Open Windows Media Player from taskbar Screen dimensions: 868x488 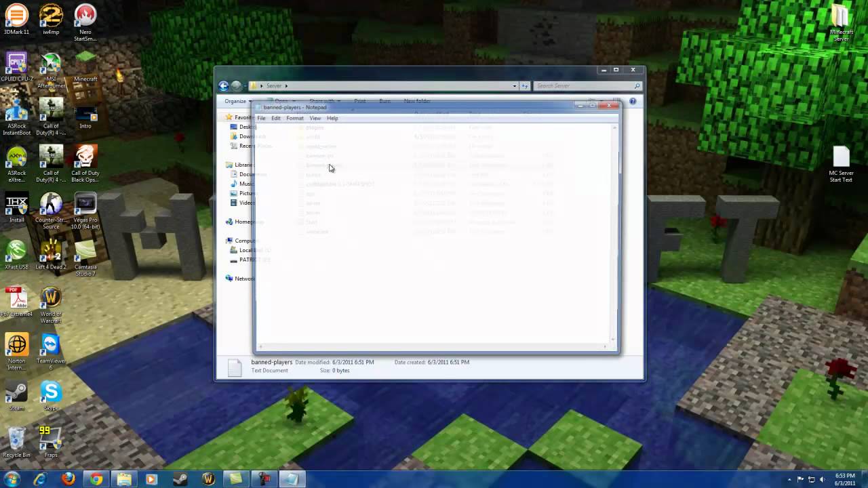pyautogui.click(x=151, y=479)
